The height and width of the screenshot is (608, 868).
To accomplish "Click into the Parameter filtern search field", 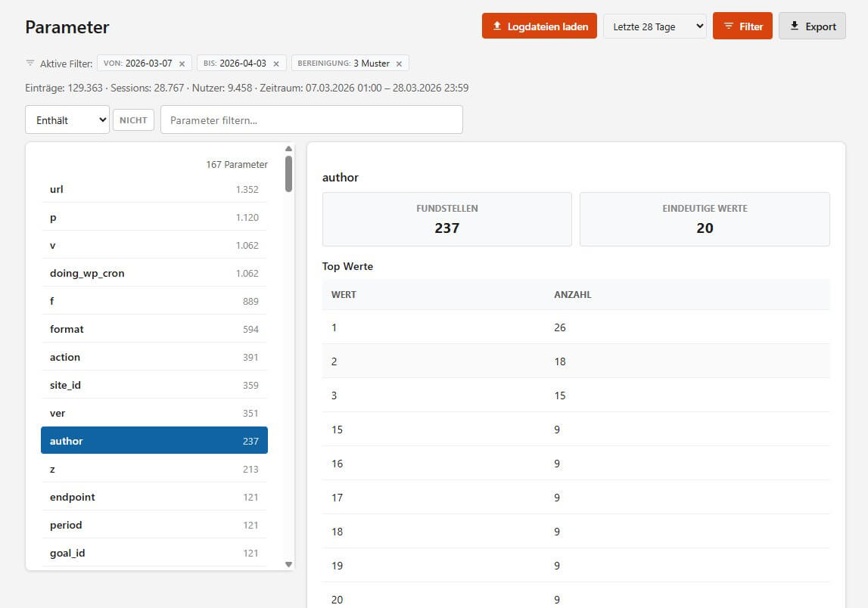I will [x=311, y=120].
